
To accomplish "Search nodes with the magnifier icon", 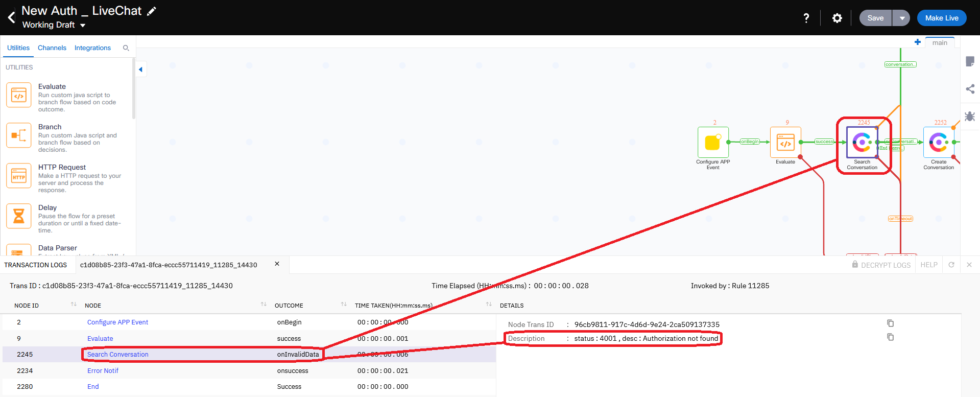I will (x=126, y=48).
